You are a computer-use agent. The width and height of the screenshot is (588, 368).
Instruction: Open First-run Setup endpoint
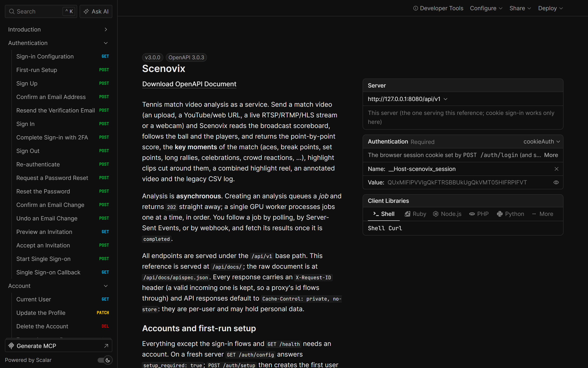62,70
